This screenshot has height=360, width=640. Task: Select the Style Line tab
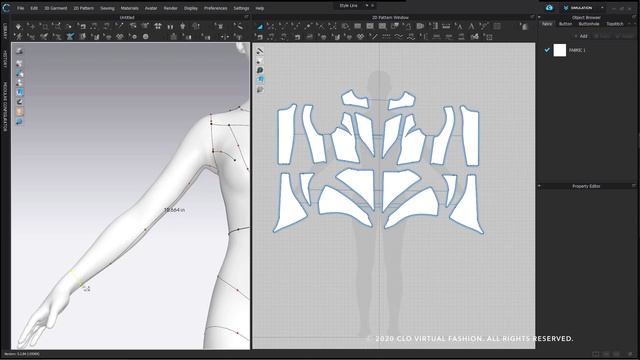coord(348,6)
